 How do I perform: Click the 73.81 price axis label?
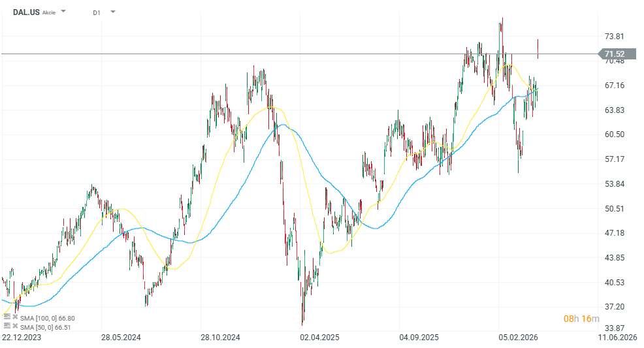tap(614, 37)
